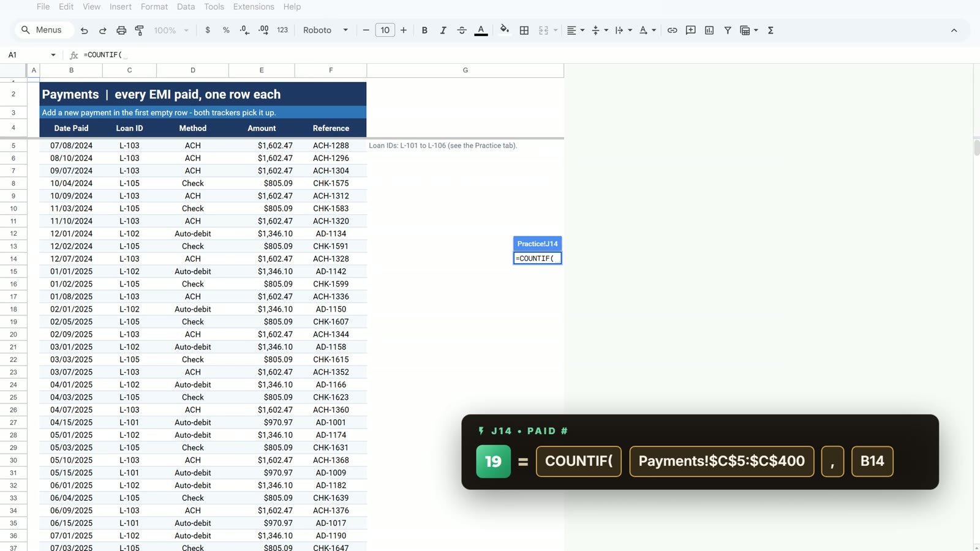
Task: Open the Roboto font dropdown
Action: click(325, 30)
